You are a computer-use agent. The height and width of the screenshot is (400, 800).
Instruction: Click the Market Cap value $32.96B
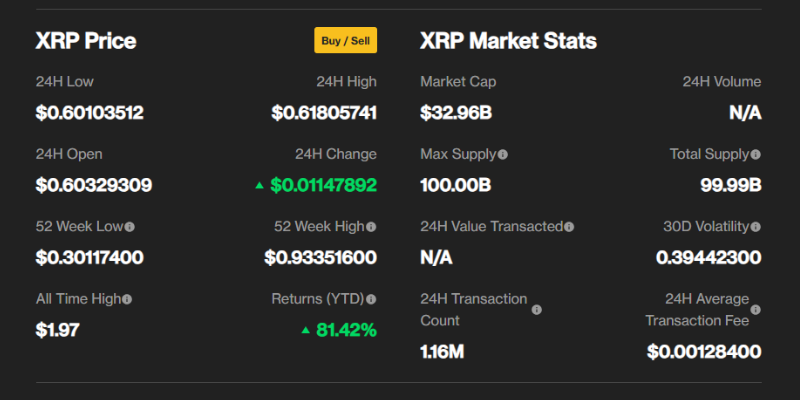pyautogui.click(x=456, y=113)
